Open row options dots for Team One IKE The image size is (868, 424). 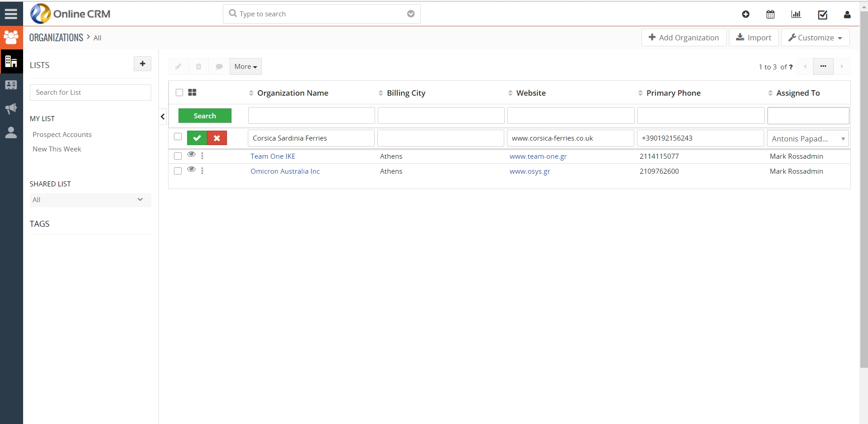(x=202, y=156)
